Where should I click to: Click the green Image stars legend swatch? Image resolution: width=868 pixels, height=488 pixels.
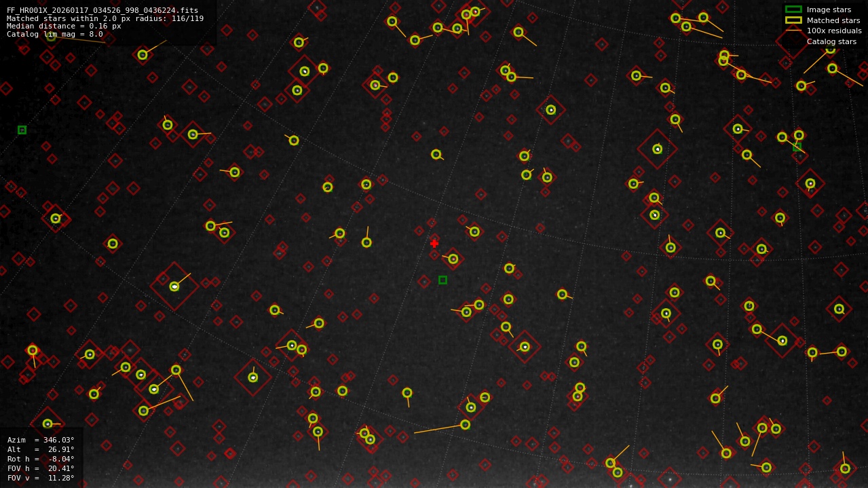click(793, 10)
